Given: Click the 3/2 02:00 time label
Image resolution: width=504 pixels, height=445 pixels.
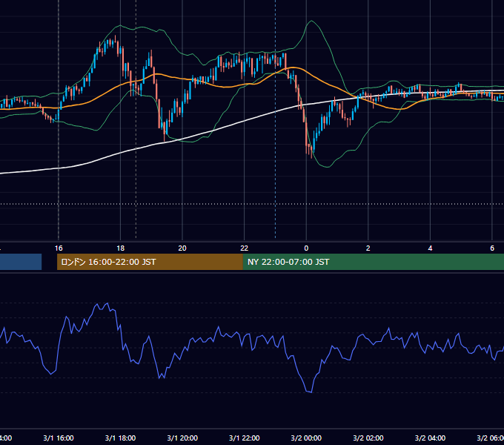Looking at the screenshot, I should [368, 438].
